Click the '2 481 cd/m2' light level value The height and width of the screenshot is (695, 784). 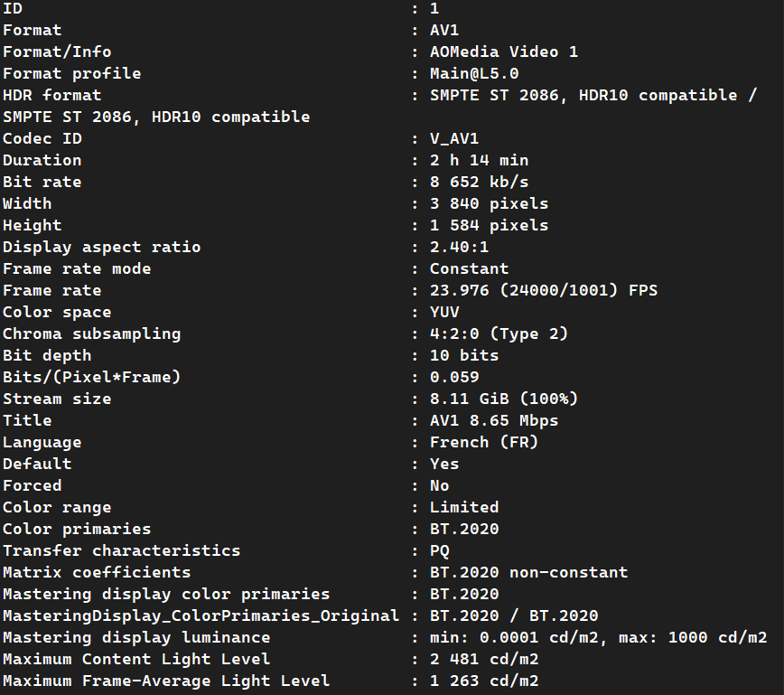click(483, 659)
